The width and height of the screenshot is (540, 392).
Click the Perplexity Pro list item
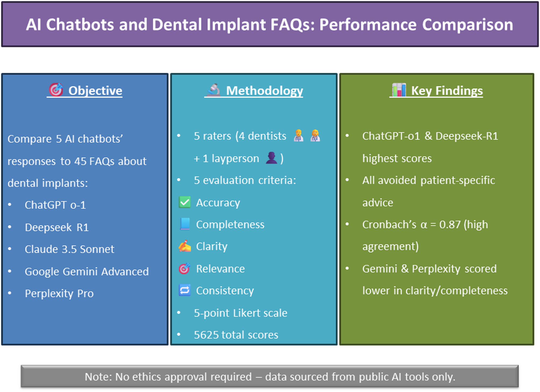(x=59, y=293)
